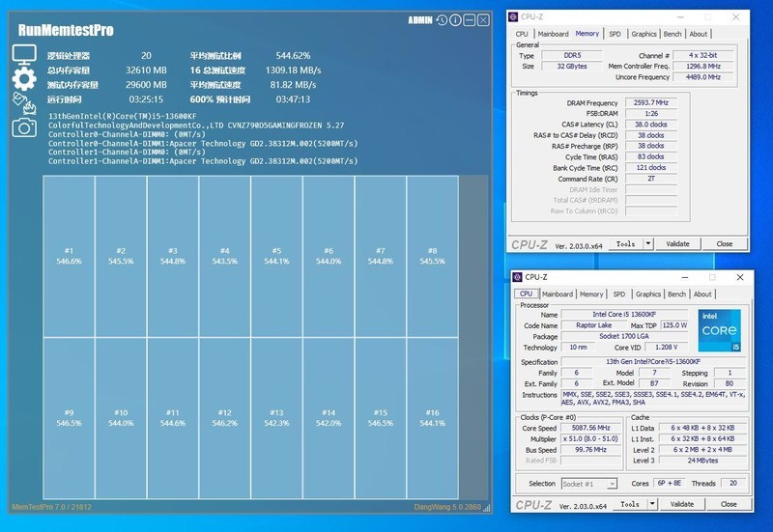Select CPU tab in lower CPU-Z window

click(526, 294)
